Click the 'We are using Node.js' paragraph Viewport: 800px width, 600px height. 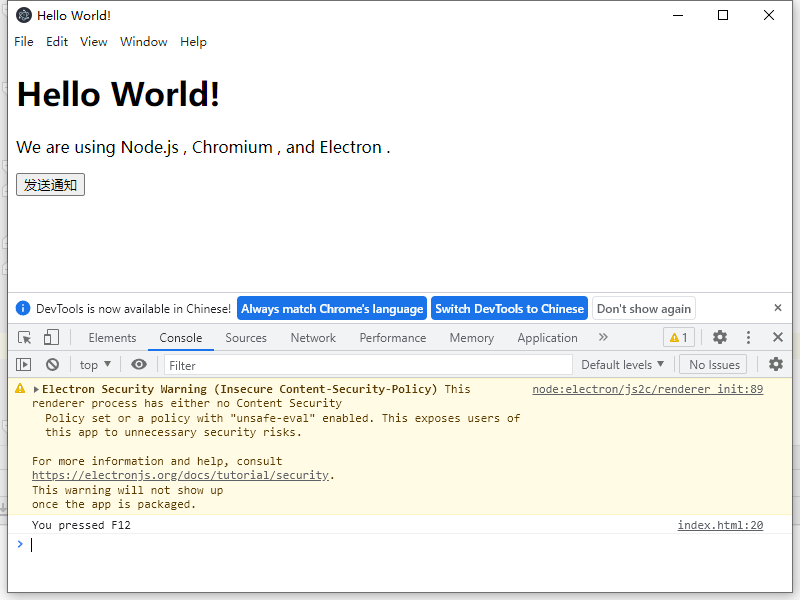[x=203, y=147]
